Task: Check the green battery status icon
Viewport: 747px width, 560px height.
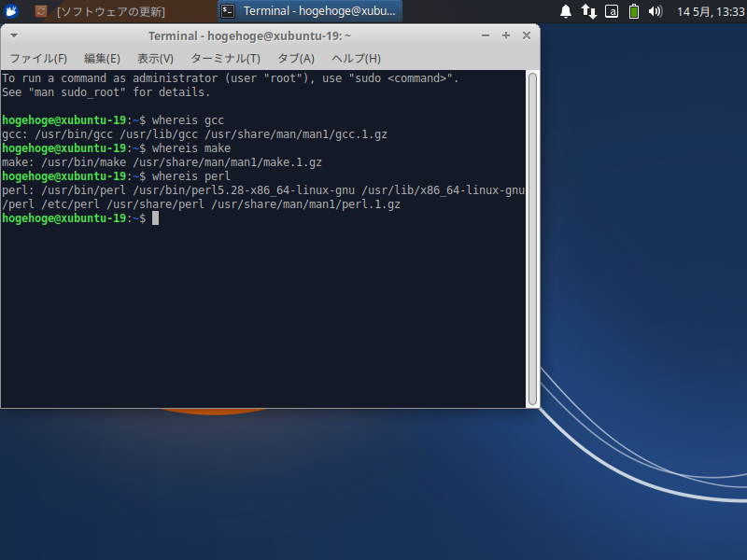Action: tap(634, 11)
